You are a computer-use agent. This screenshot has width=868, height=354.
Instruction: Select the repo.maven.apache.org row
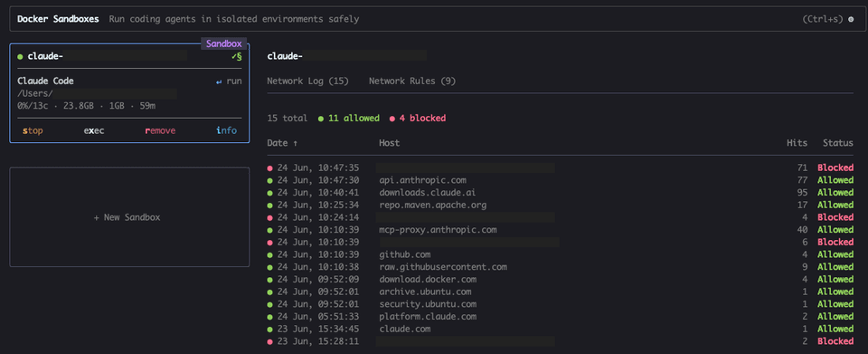[x=561, y=205]
